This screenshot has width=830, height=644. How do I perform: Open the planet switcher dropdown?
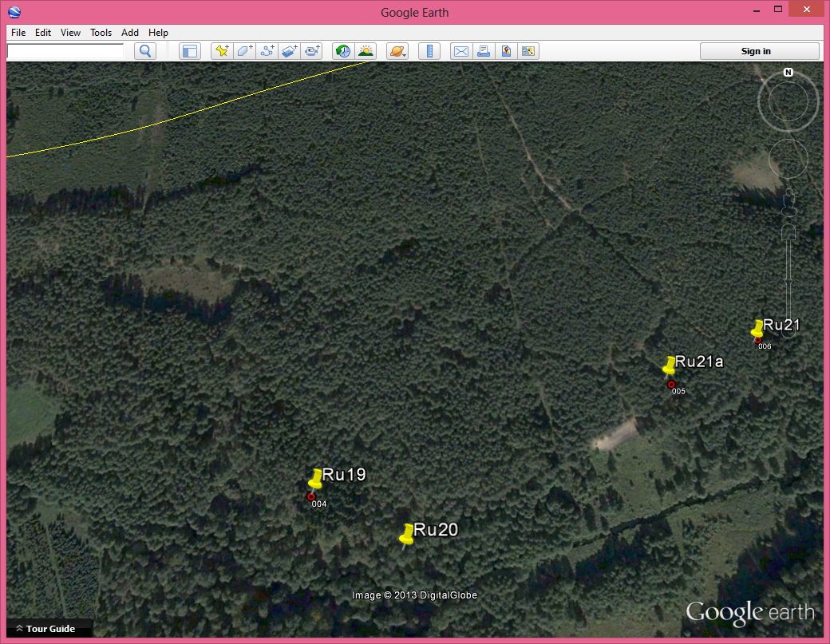tap(397, 51)
